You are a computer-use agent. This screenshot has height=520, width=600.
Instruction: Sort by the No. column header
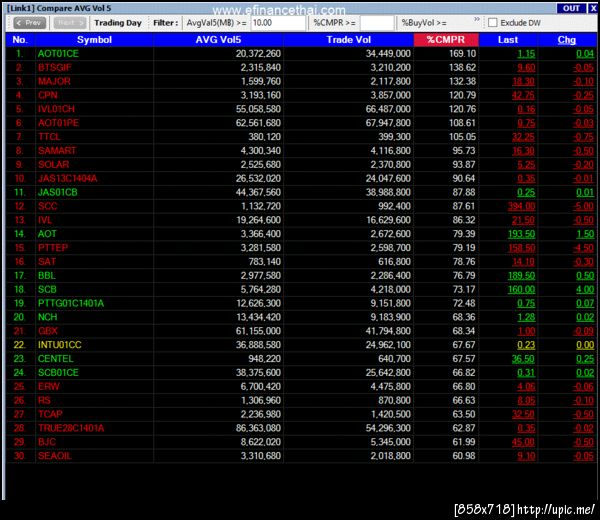pyautogui.click(x=20, y=40)
